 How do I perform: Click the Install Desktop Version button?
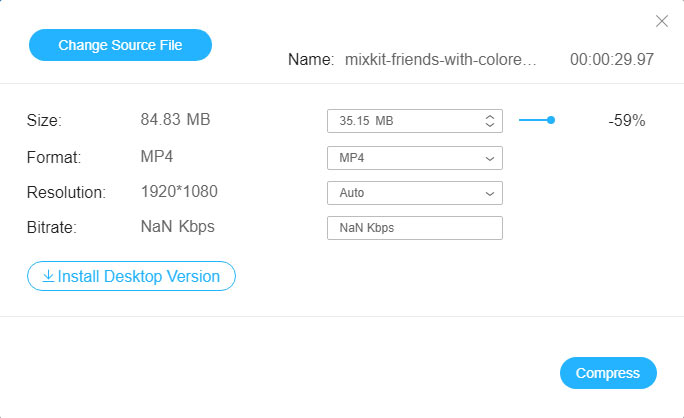[131, 276]
